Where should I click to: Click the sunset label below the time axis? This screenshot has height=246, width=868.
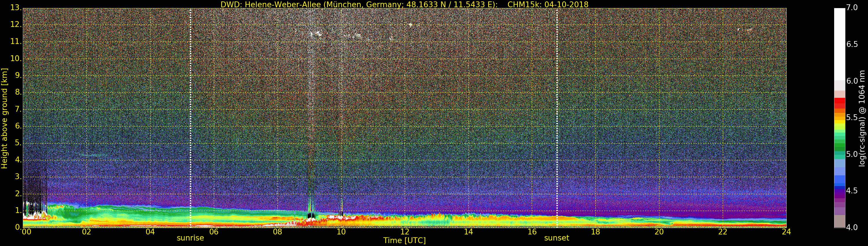click(x=556, y=238)
